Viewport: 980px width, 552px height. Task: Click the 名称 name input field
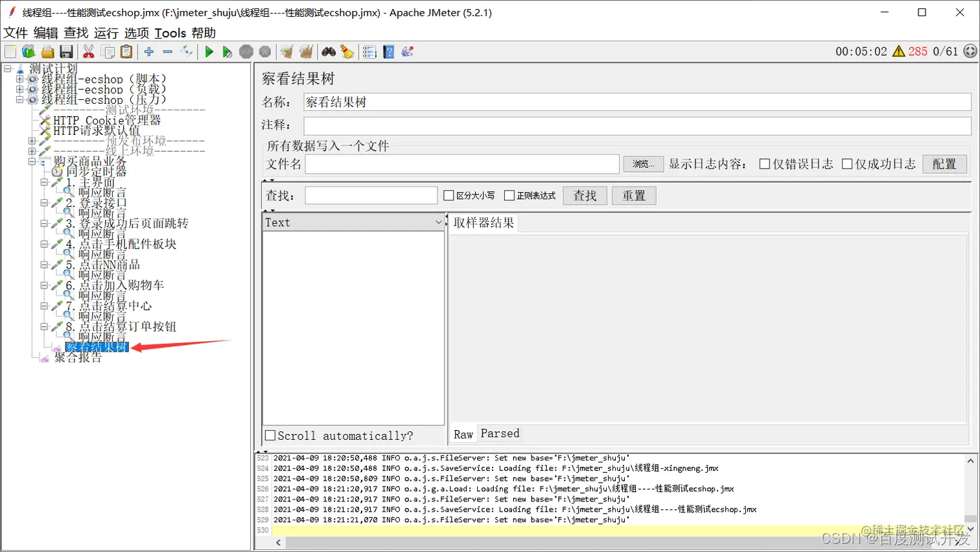637,102
